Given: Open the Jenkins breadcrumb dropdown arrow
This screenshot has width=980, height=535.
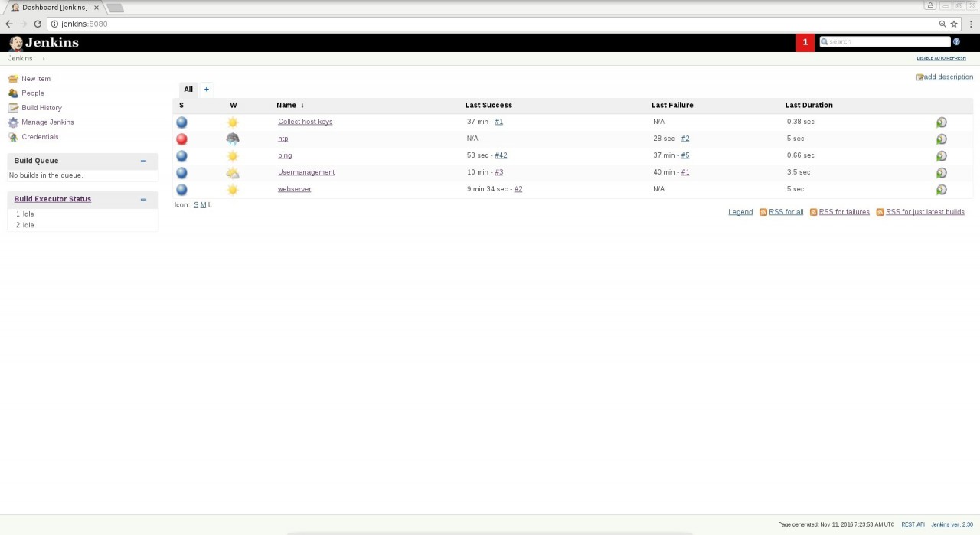Looking at the screenshot, I should 44,59.
